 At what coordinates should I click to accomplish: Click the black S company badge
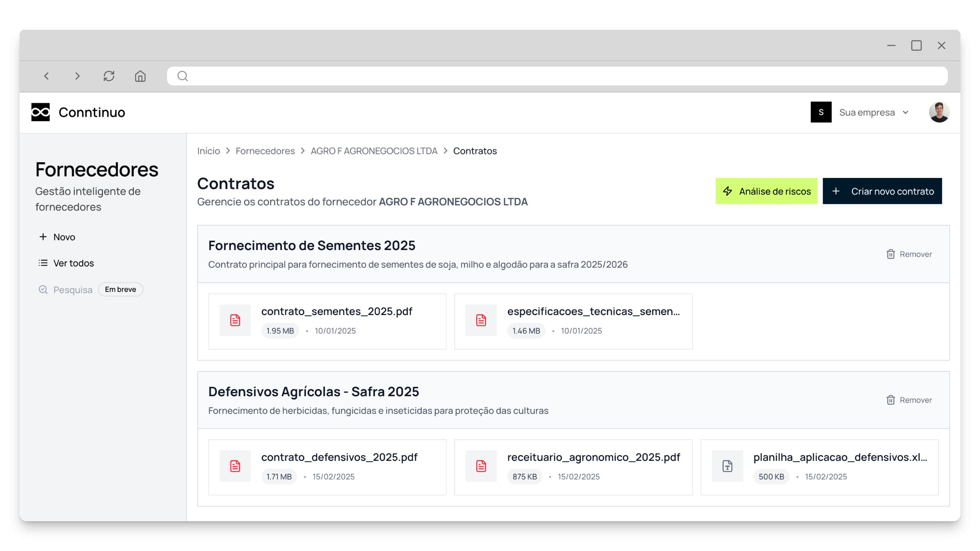click(821, 112)
